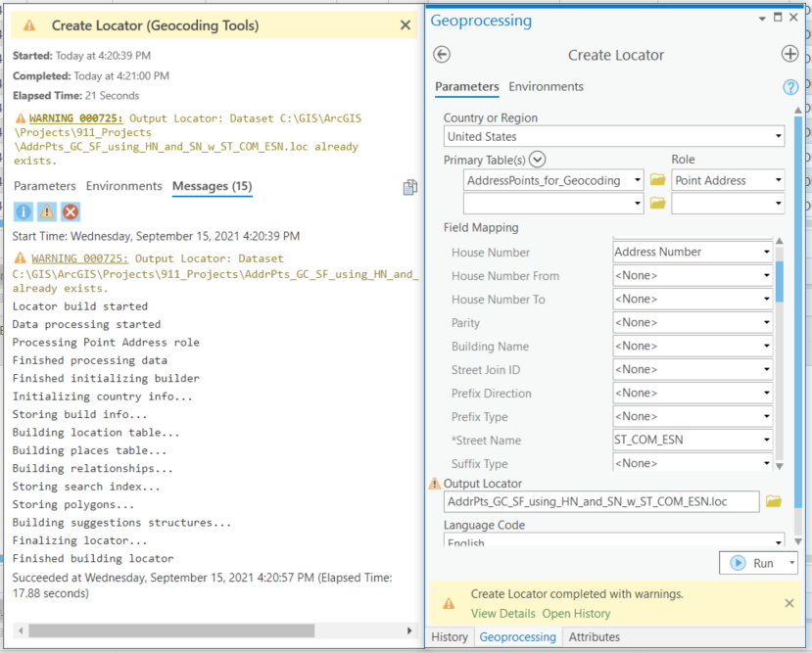Screen dimensions: 812x653
Task: Click the View Details link
Action: tap(502, 614)
